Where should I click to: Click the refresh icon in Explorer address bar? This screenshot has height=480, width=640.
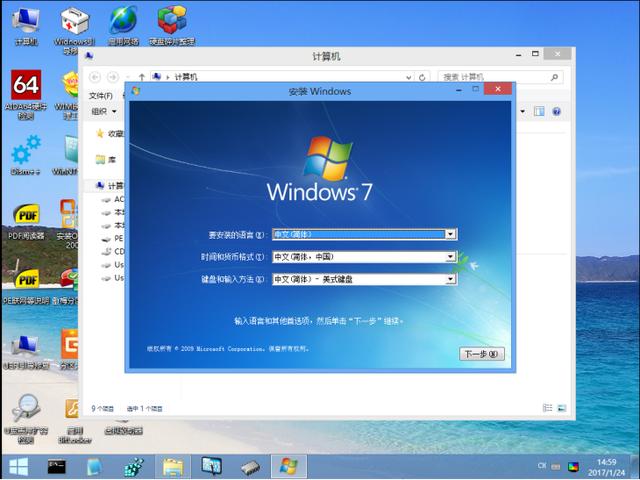[x=422, y=77]
